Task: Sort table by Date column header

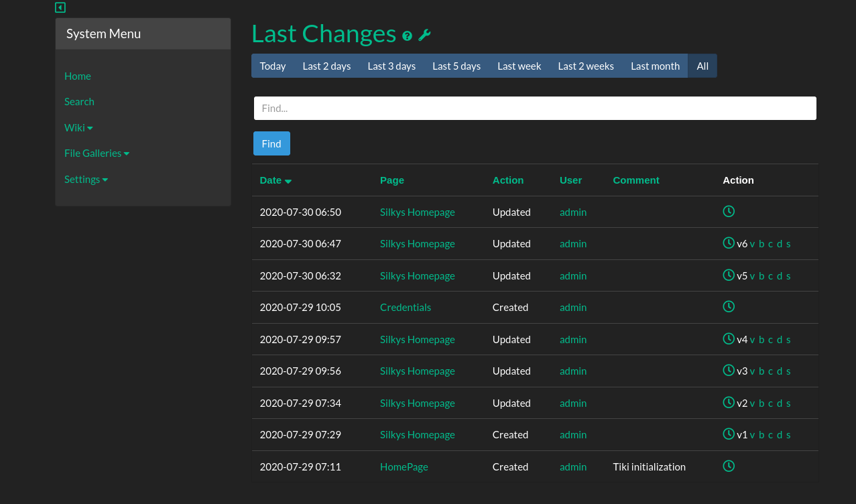Action: coord(271,180)
